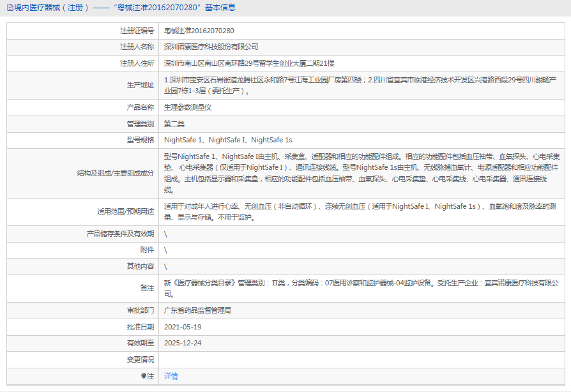
Task: Click the registration number 粤械注准20162070280 value
Action: point(200,30)
